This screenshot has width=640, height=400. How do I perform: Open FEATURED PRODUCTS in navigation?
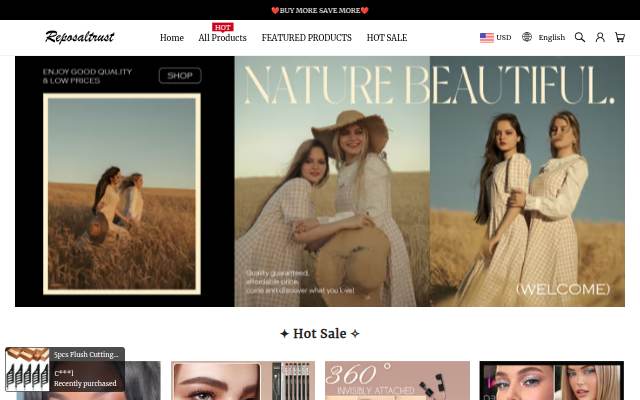click(x=307, y=38)
